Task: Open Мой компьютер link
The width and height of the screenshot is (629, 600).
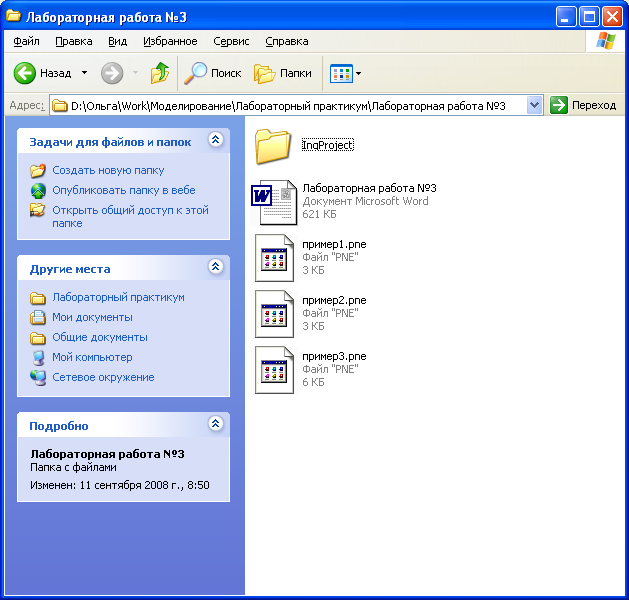Action: coord(92,357)
